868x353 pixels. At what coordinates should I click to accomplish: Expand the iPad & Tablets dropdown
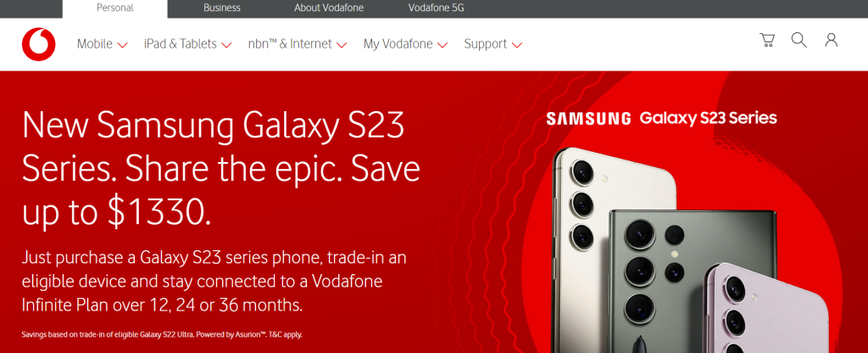click(187, 44)
